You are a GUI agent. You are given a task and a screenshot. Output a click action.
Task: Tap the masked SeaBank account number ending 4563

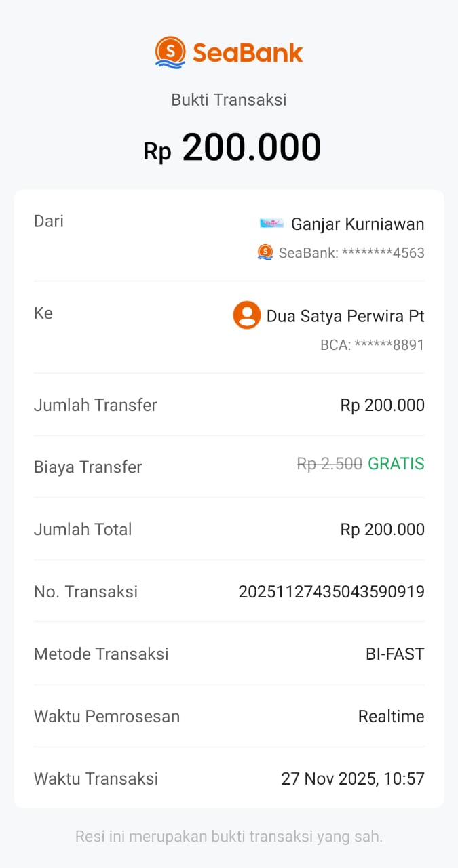pos(351,253)
